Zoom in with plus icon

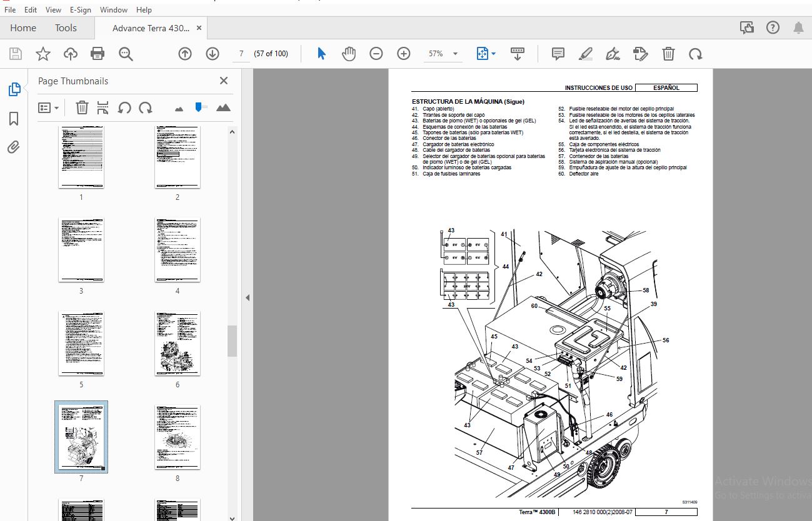click(x=404, y=54)
